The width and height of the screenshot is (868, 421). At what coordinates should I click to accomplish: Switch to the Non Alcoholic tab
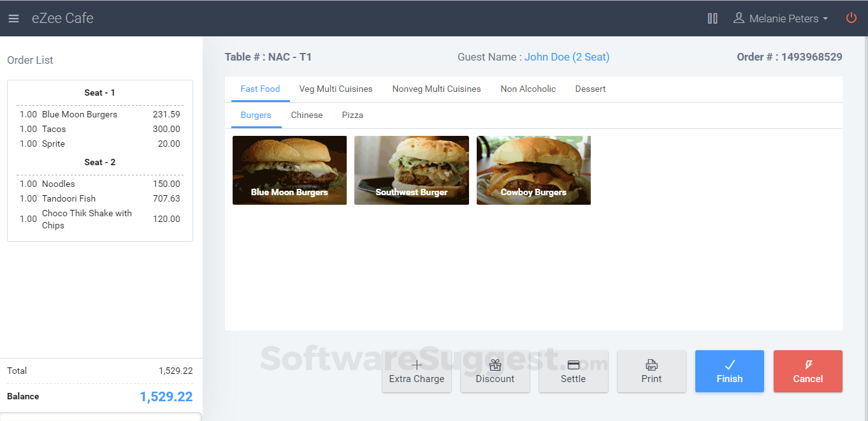[x=528, y=89]
